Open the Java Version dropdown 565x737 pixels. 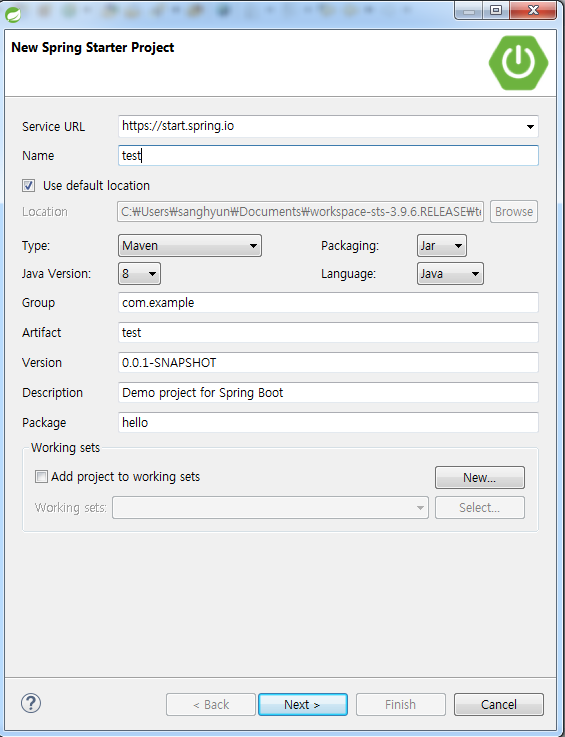click(x=139, y=274)
